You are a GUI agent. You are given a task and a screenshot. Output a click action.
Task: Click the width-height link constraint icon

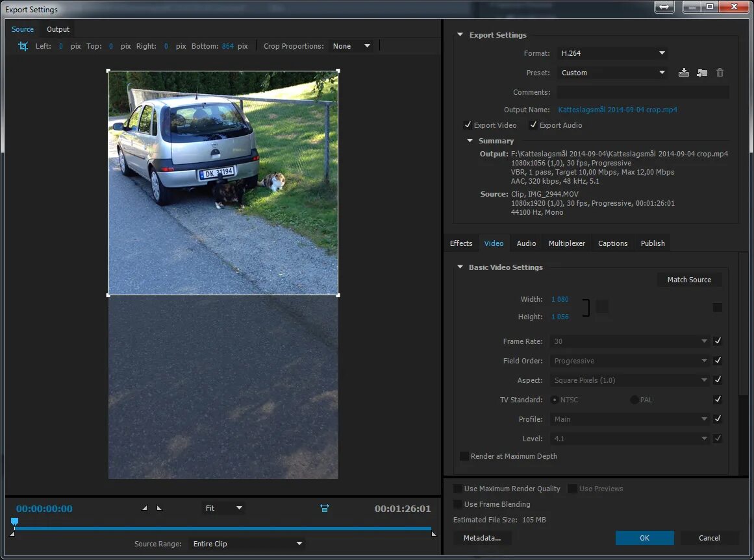click(x=602, y=307)
